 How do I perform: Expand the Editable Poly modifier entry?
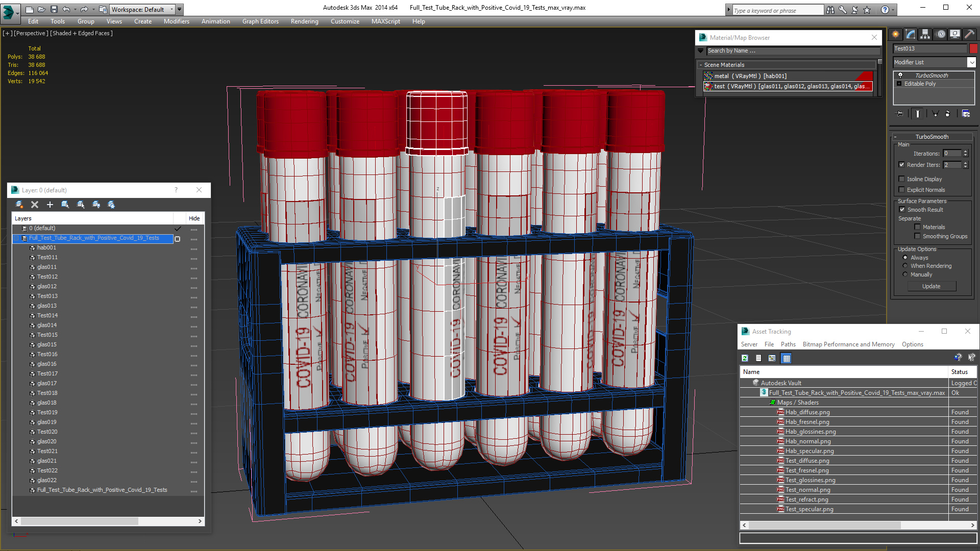[x=899, y=84]
